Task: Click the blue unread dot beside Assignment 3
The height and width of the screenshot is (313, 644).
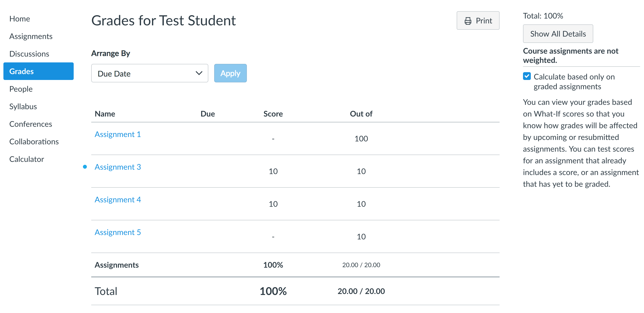Action: tap(85, 167)
